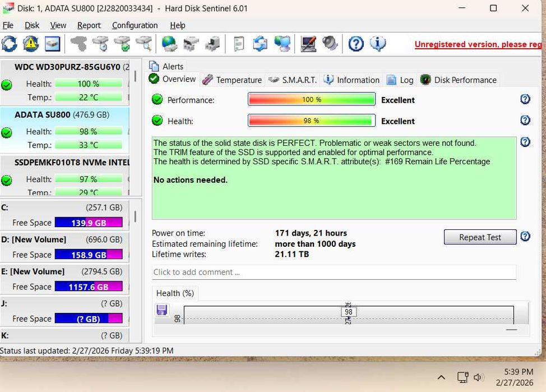Viewport: 546px width, 392px height.
Task: Open the Disk Performance tab
Action: (458, 80)
